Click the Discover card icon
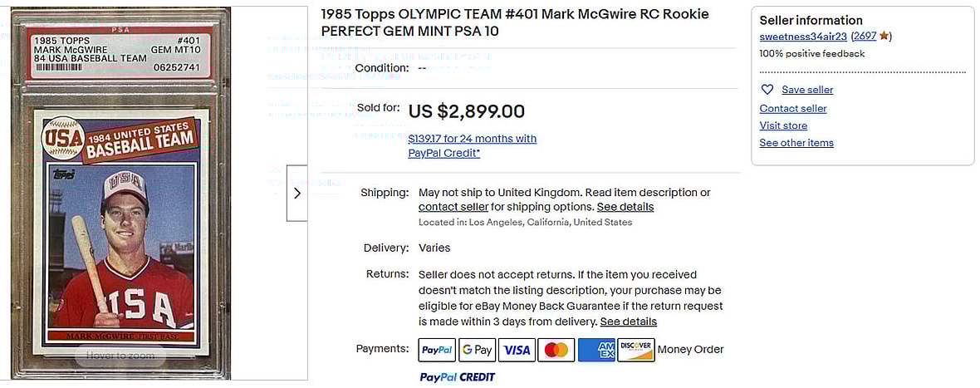This screenshot has width=980, height=388. [635, 350]
